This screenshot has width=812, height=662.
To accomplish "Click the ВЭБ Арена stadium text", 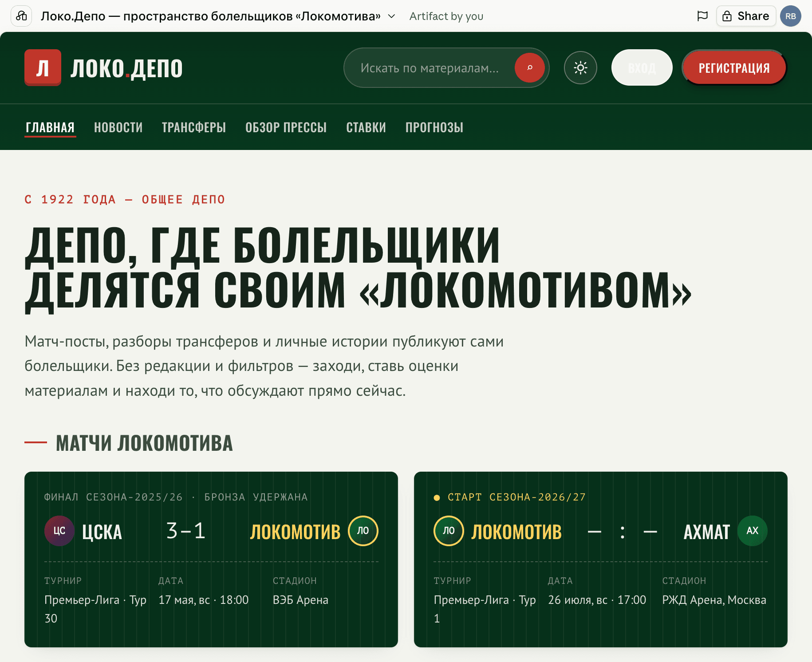I will 301,600.
